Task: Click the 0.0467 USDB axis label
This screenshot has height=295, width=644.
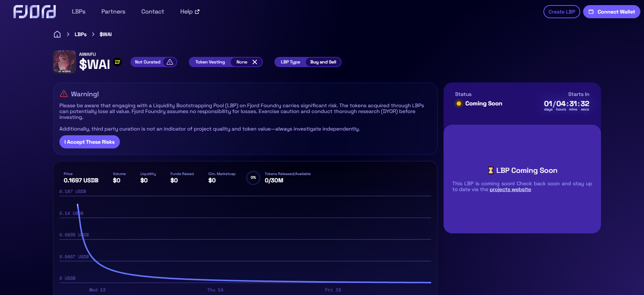Action: [x=74, y=257]
